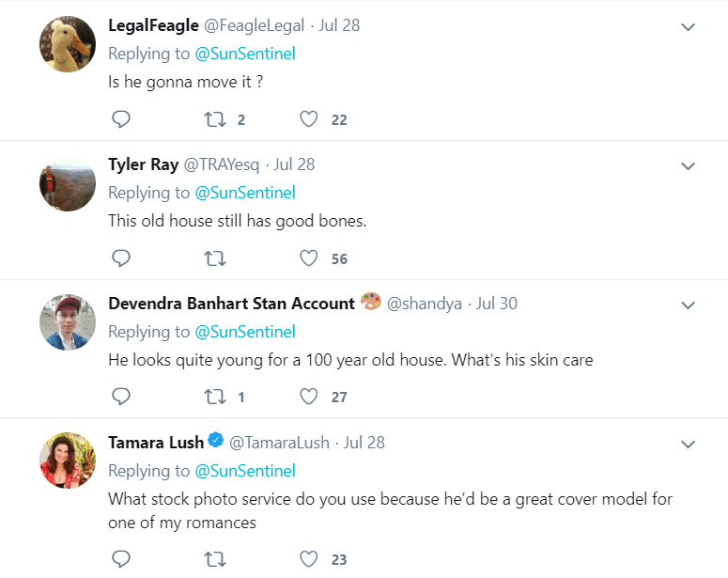Click the Jul 30 timestamp on @shandya's tweet
Image resolution: width=728 pixels, height=578 pixels.
click(497, 304)
